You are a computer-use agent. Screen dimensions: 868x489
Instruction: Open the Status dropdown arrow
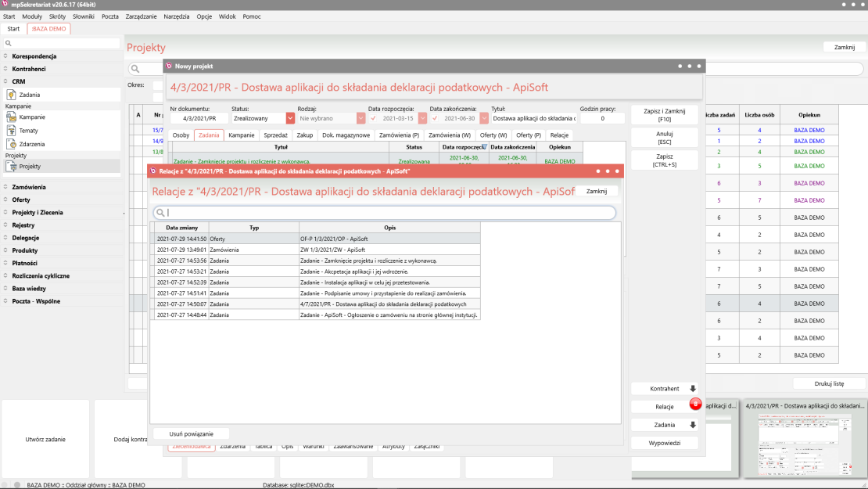(290, 118)
